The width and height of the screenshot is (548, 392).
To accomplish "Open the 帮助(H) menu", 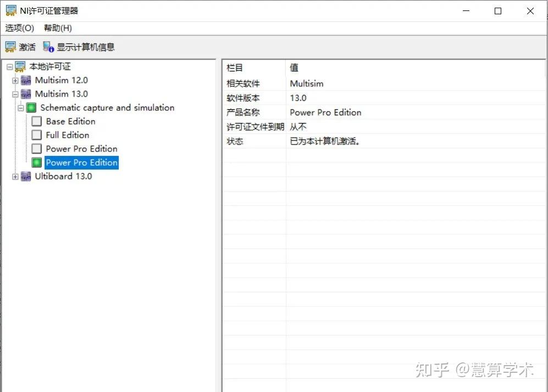I will click(57, 28).
